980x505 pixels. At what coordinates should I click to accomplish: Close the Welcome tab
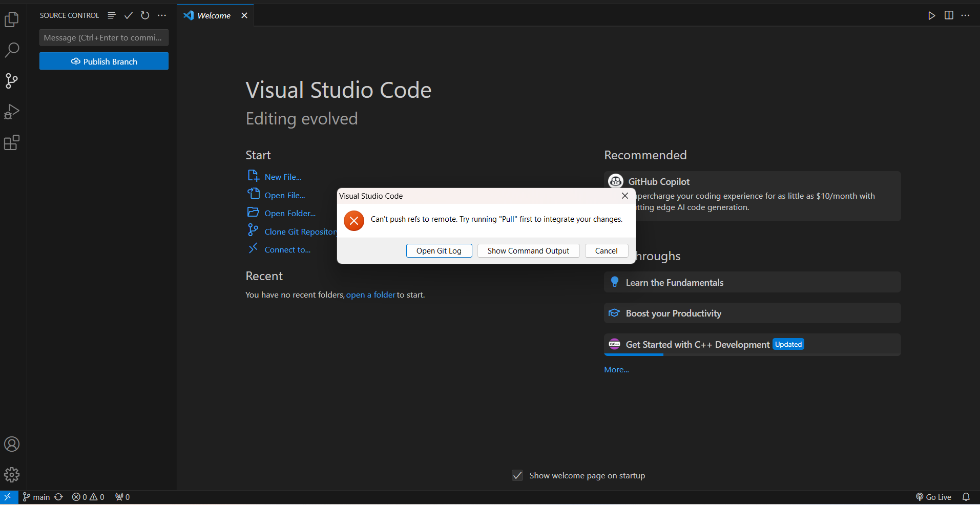click(244, 15)
